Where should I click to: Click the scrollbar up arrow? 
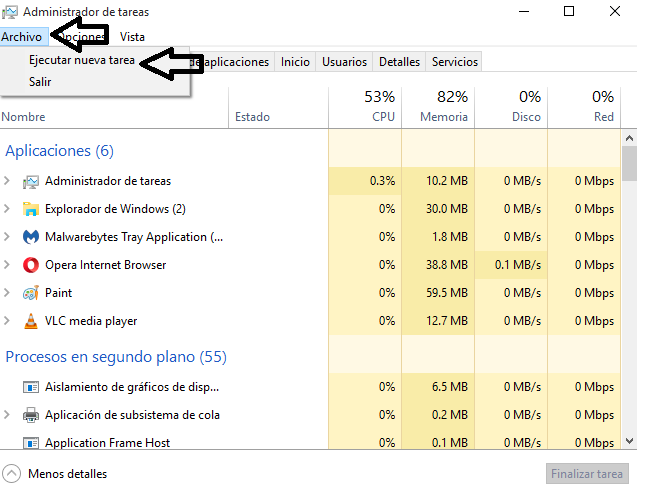point(629,138)
